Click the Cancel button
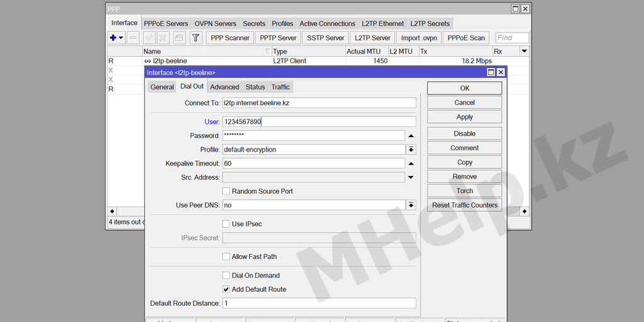Image resolution: width=644 pixels, height=322 pixels. pos(465,103)
